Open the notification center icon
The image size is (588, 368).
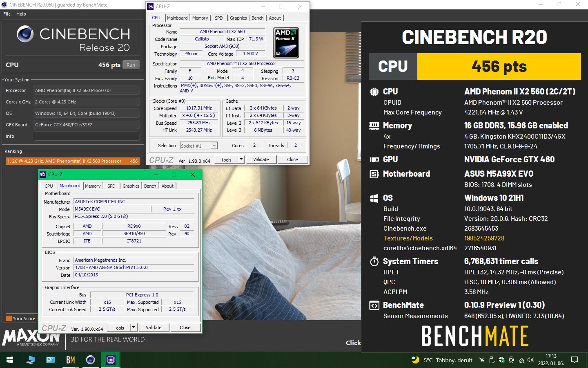point(575,360)
